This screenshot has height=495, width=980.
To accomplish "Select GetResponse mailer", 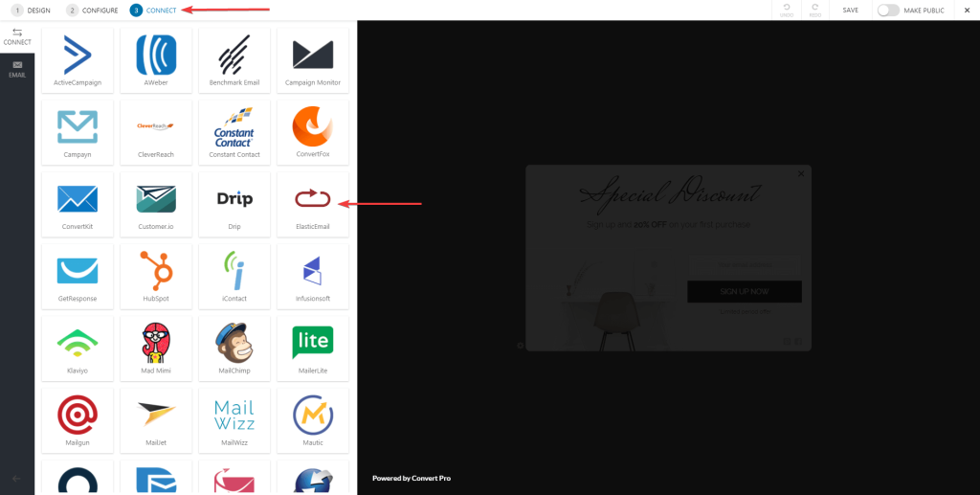I will [78, 277].
